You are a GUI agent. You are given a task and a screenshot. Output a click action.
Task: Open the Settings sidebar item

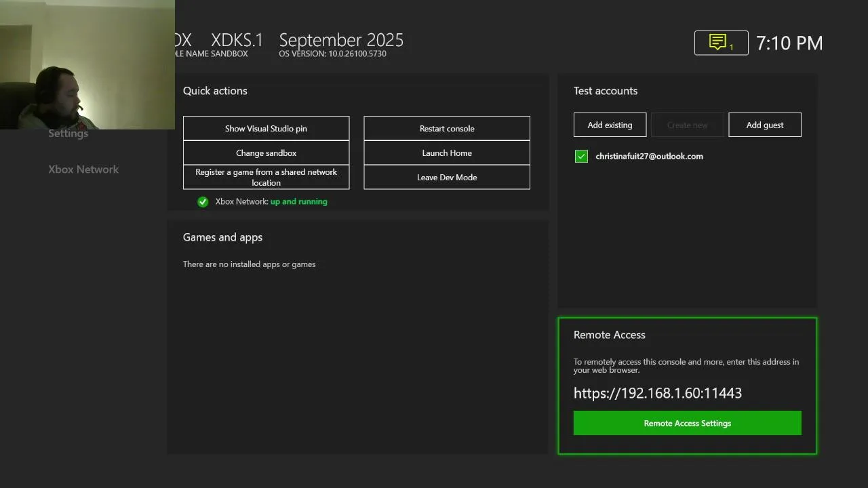tap(68, 134)
